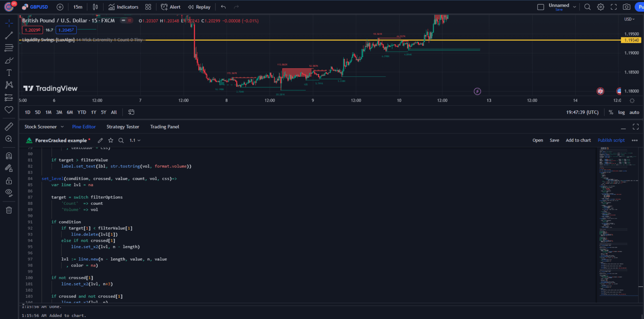644x319 pixels.
Task: Open the XABCD pattern tools
Action: click(x=8, y=85)
